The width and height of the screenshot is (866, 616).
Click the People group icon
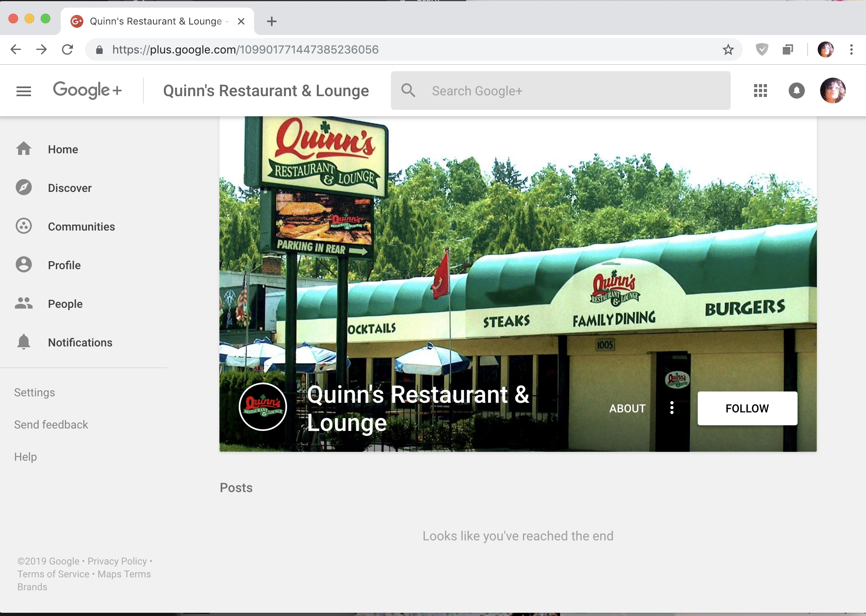[24, 303]
